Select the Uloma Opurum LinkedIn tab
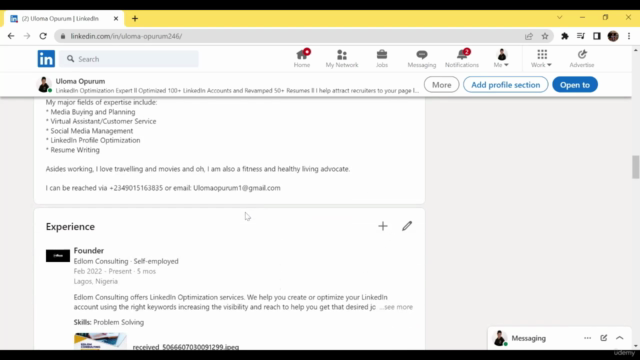The image size is (640, 360). pyautogui.click(x=64, y=18)
